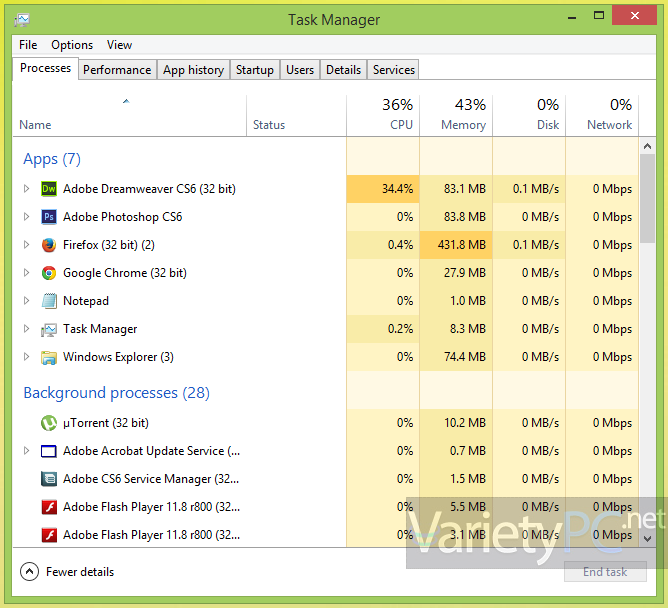Click the Notepad icon
This screenshot has width=668, height=608.
[49, 301]
